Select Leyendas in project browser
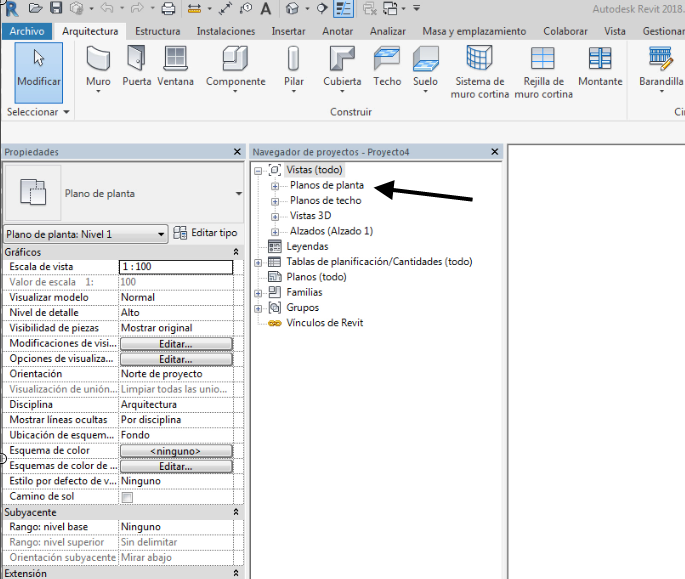Image resolution: width=685 pixels, height=579 pixels. tap(307, 246)
